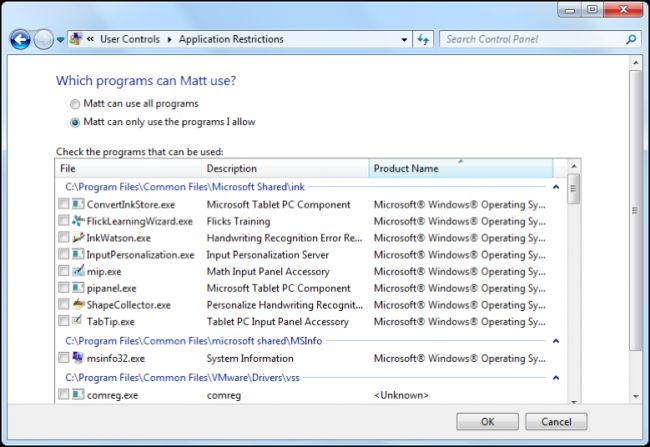Screen dimensions: 650x447
Task: Check the ShapeCollector.exe checkbox
Action: 63,304
